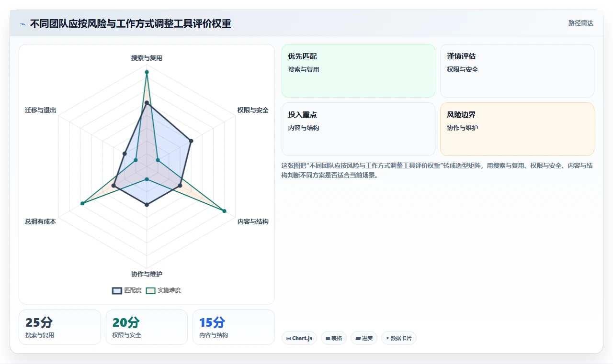Select the 优先匹配 card

(358, 71)
